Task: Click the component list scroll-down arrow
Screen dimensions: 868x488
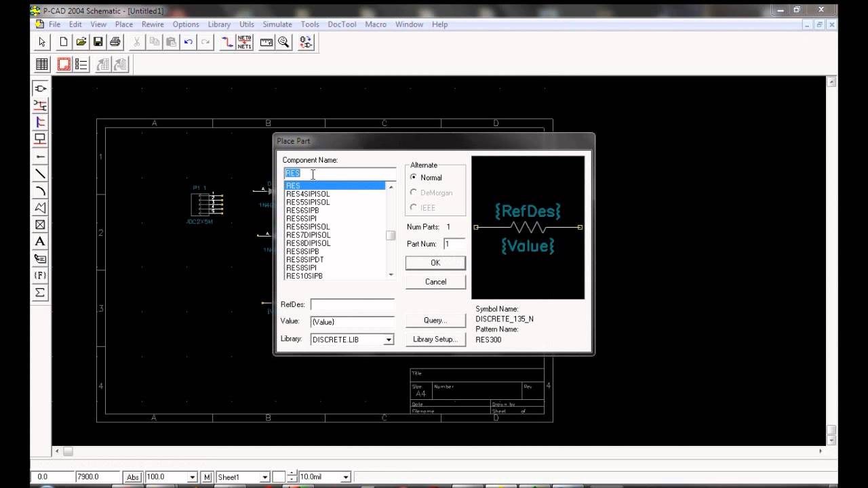Action: pyautogui.click(x=391, y=274)
